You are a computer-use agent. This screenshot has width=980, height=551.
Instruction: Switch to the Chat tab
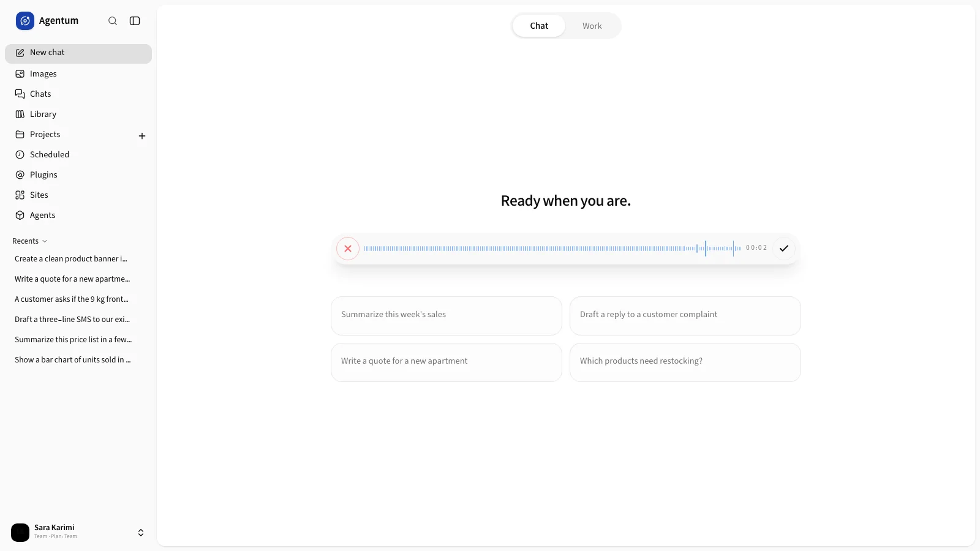(x=539, y=26)
